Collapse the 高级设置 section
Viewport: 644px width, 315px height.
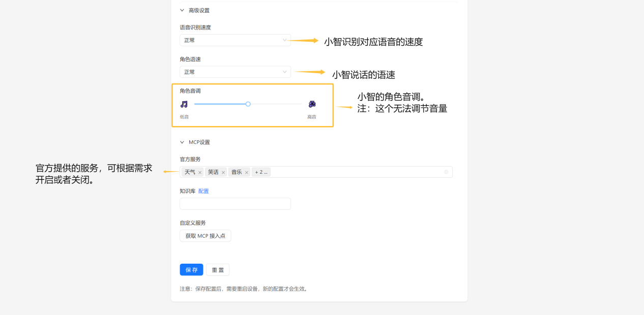(x=182, y=10)
